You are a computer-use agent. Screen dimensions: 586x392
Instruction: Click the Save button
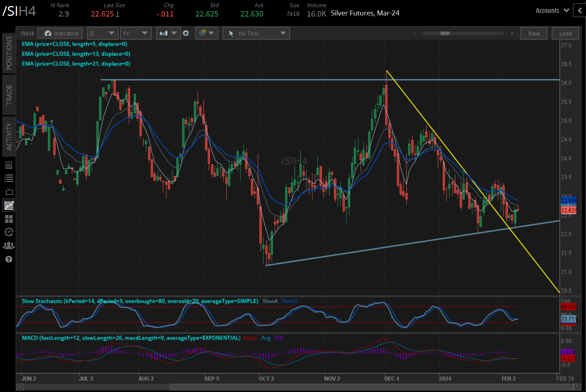click(534, 33)
